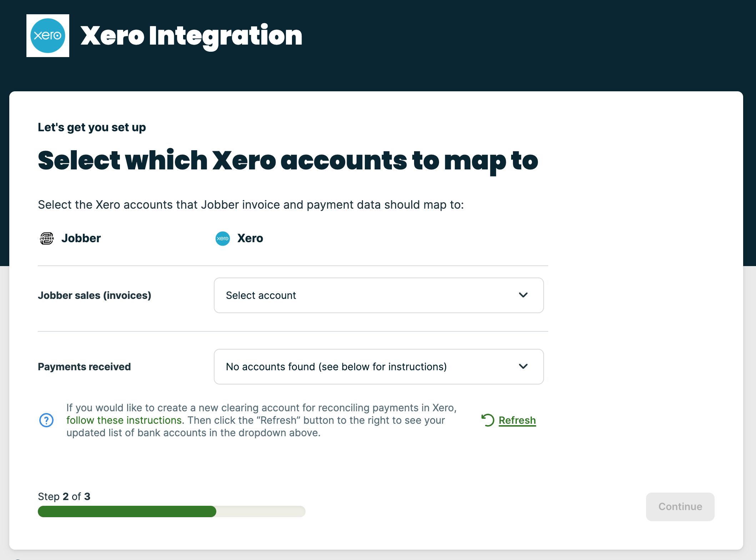Click the Jobber logo icon
Viewport: 756px width, 560px height.
(47, 238)
